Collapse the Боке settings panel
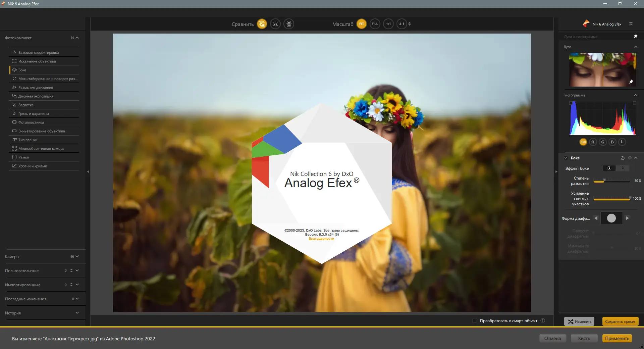The width and height of the screenshot is (644, 349). (636, 158)
